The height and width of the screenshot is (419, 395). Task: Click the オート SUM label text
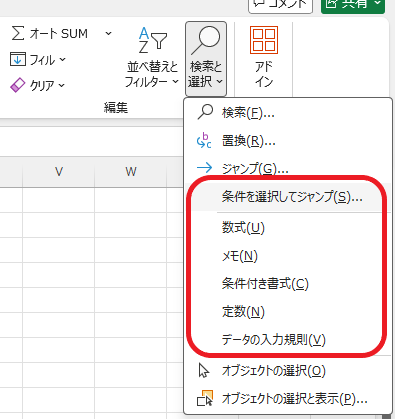click(x=59, y=34)
